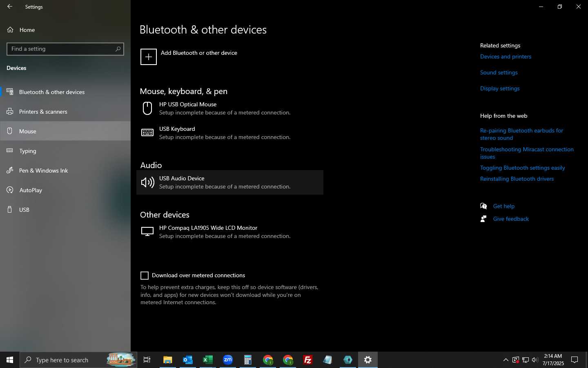Open Calculator from taskbar
The height and width of the screenshot is (368, 588).
pyautogui.click(x=247, y=360)
